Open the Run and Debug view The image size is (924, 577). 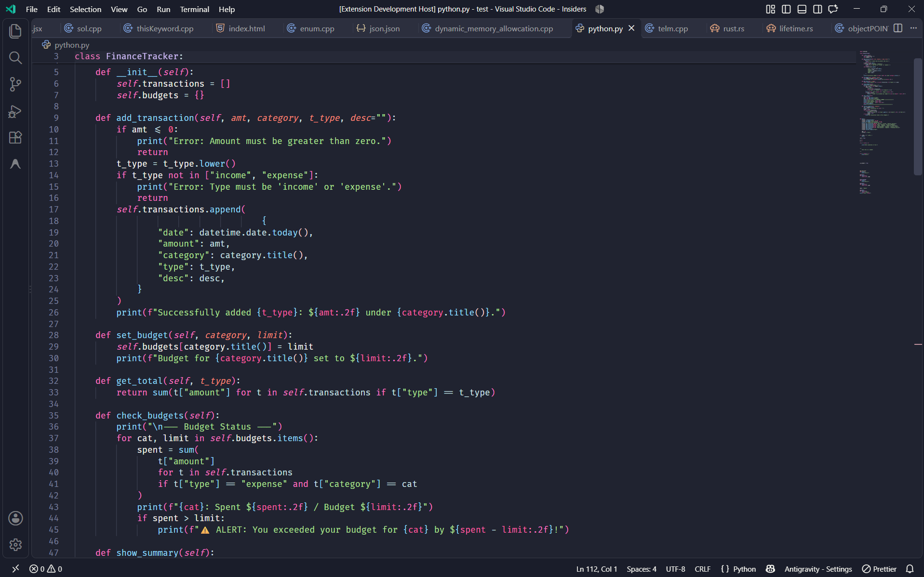coord(15,111)
